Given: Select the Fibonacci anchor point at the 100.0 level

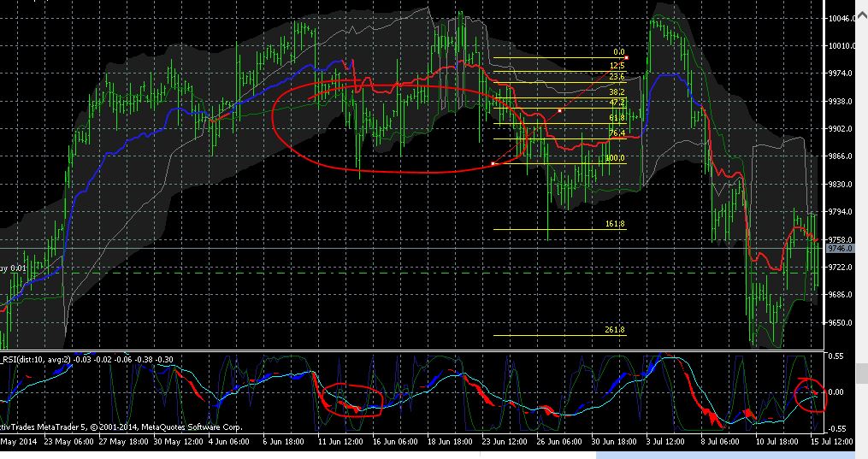Looking at the screenshot, I should [x=493, y=164].
